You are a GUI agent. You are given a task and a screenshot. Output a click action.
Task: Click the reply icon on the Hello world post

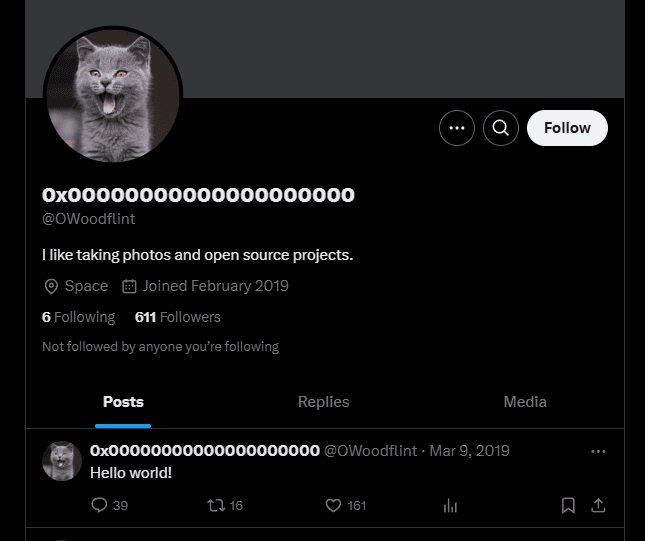(x=99, y=506)
